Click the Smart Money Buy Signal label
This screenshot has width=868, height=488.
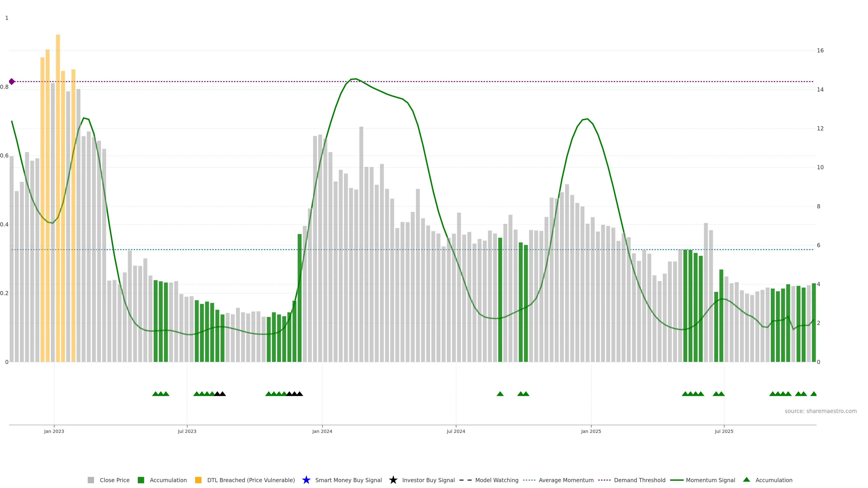[x=348, y=480]
